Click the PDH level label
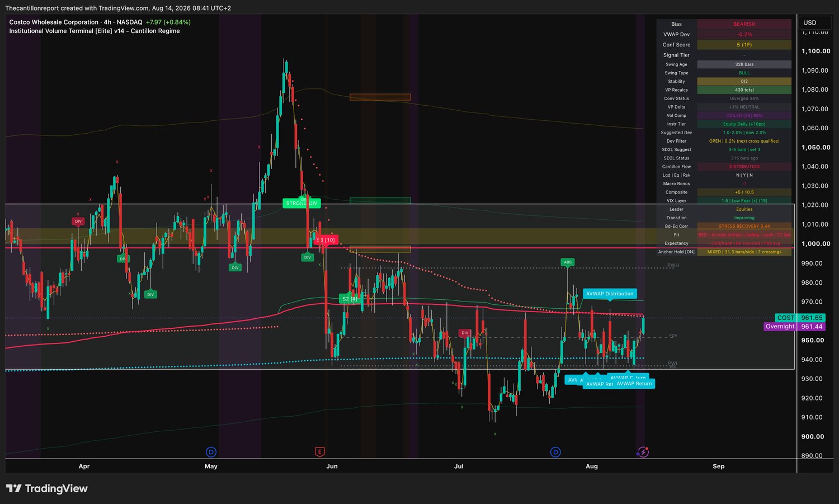This screenshot has width=839, height=504. [673, 336]
